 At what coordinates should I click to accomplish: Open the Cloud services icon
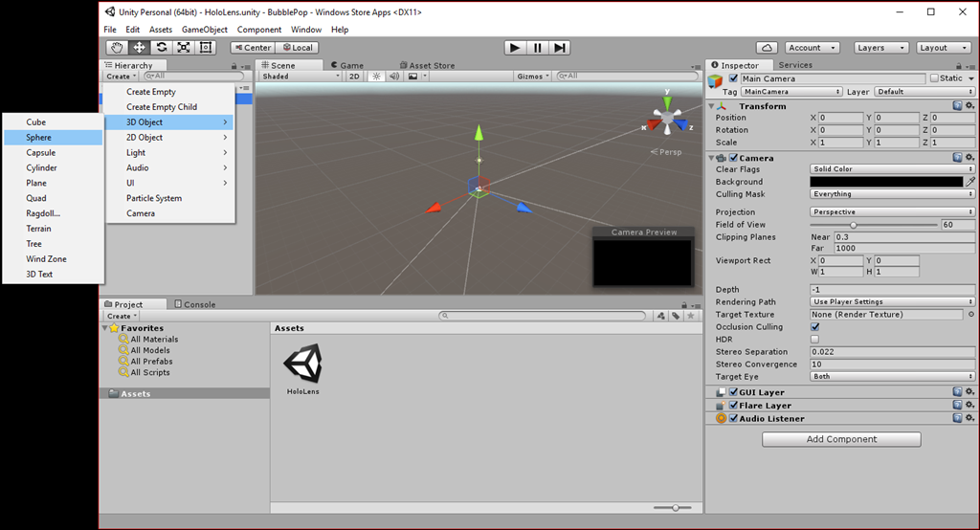tap(767, 48)
